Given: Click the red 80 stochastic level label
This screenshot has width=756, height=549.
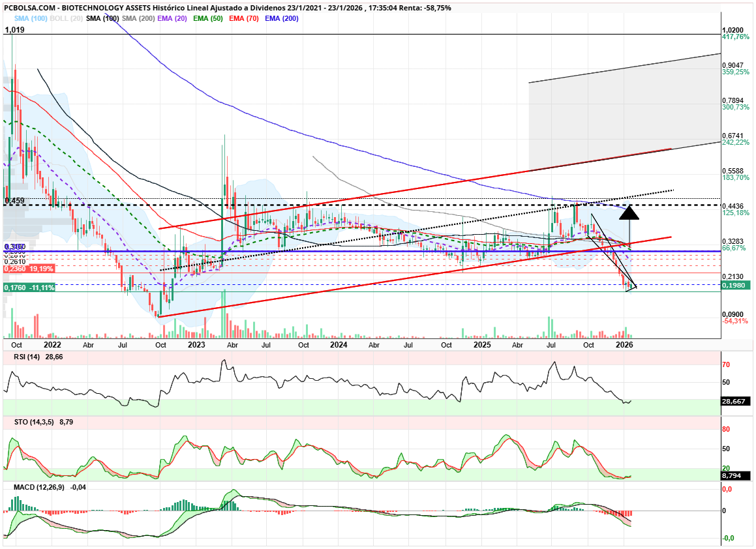Looking at the screenshot, I should 725,430.
